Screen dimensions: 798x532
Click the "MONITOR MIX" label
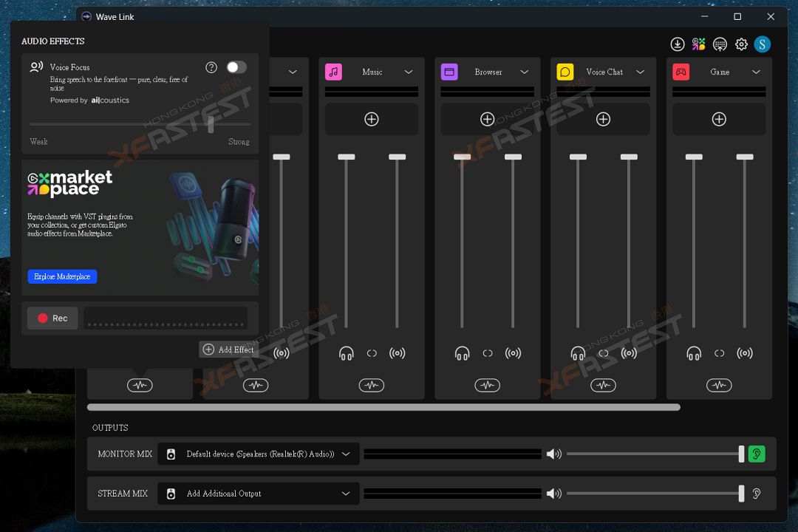point(125,454)
